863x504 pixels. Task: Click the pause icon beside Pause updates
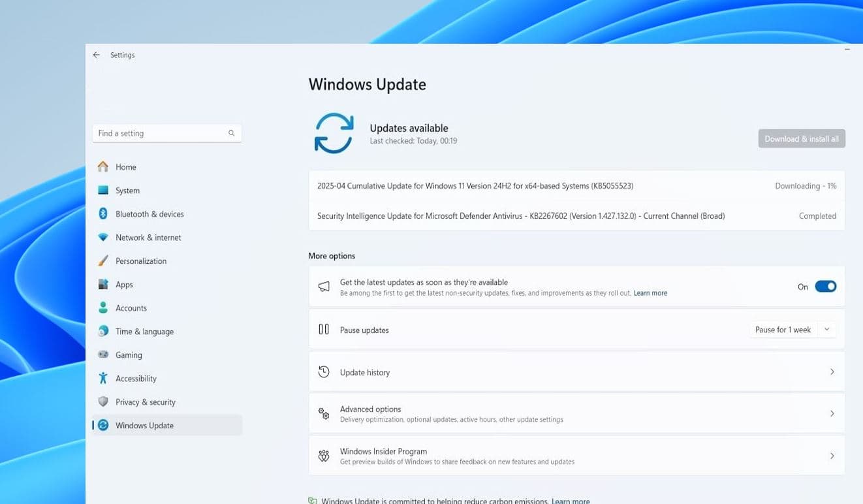(x=324, y=330)
